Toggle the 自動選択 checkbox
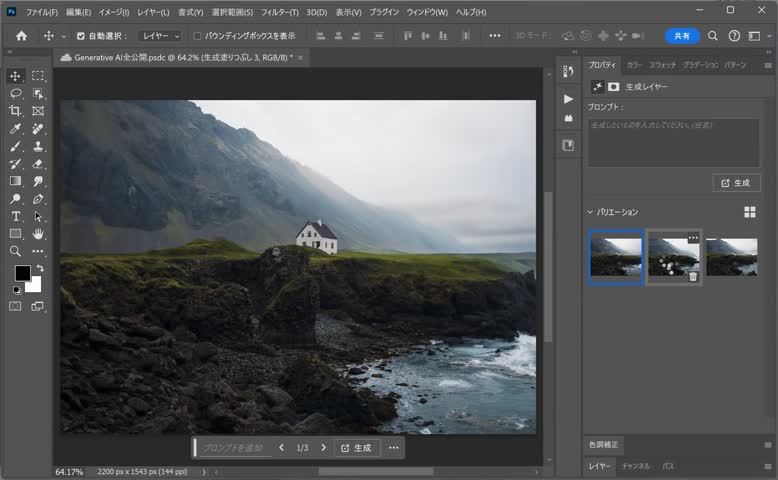778x480 pixels. [x=81, y=36]
